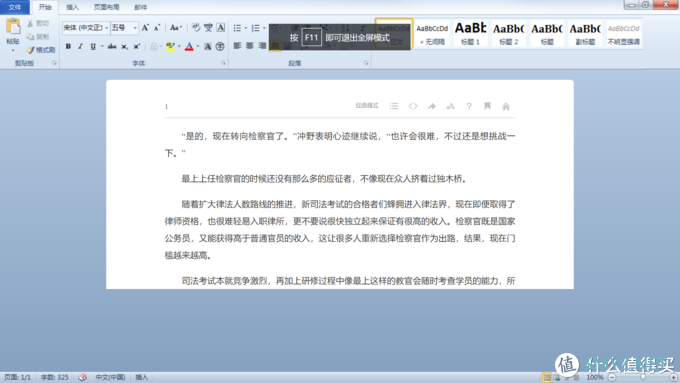Apply the yellow text highlight color
680x383 pixels.
pos(170,46)
